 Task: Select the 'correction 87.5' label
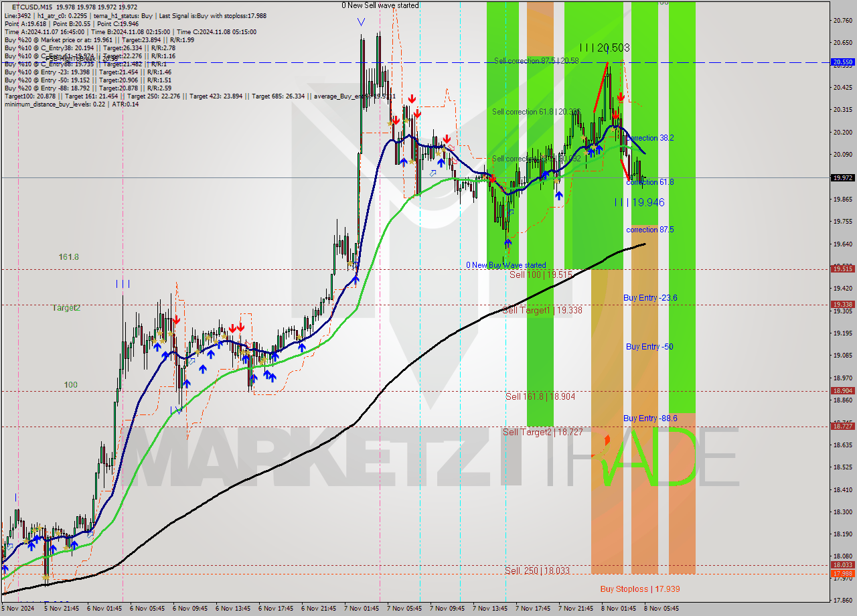[649, 230]
